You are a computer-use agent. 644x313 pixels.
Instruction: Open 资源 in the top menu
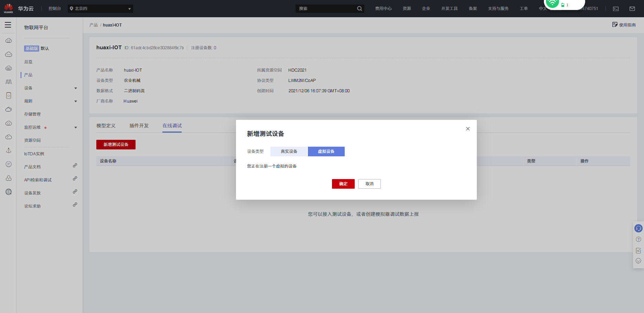point(407,9)
